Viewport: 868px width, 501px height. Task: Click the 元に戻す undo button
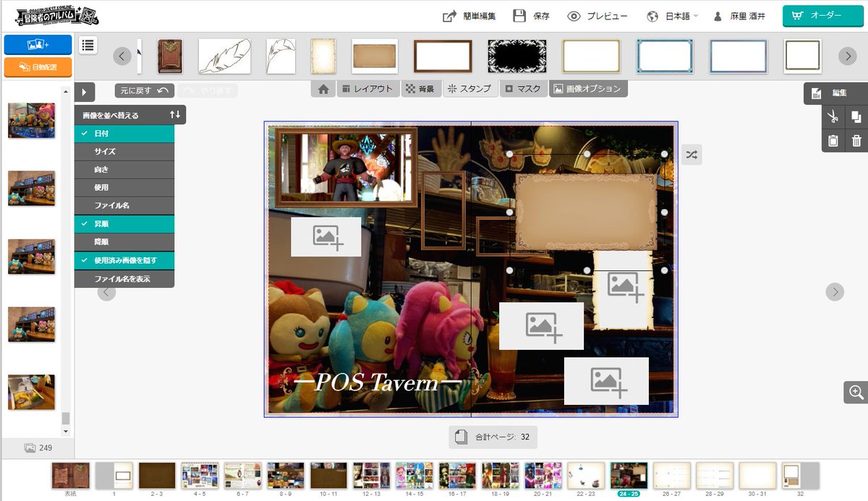click(x=145, y=90)
